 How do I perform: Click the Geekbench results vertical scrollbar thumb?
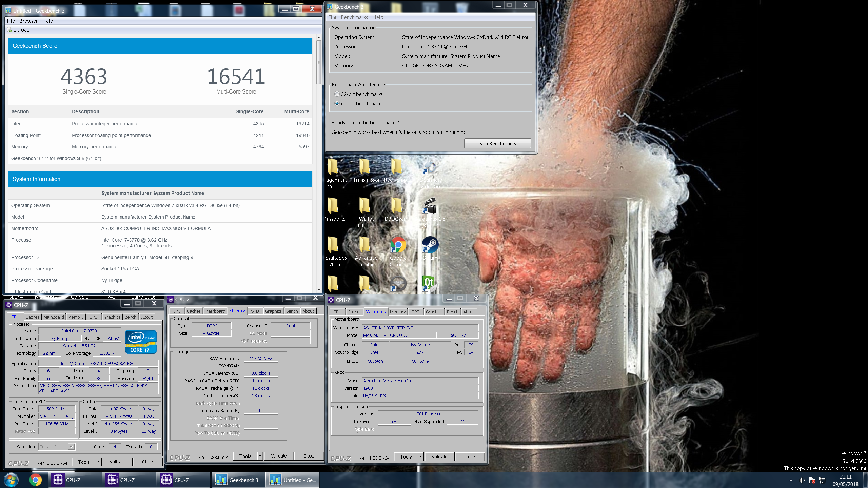(319, 62)
